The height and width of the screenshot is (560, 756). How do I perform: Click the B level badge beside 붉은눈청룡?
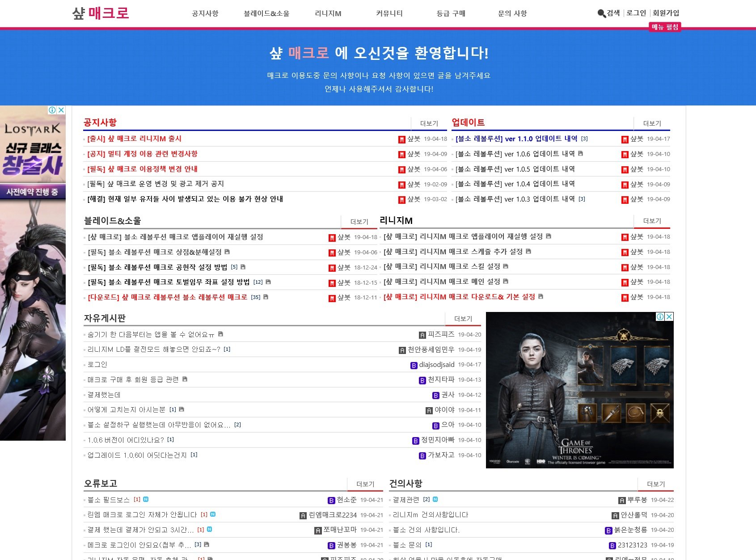(608, 531)
